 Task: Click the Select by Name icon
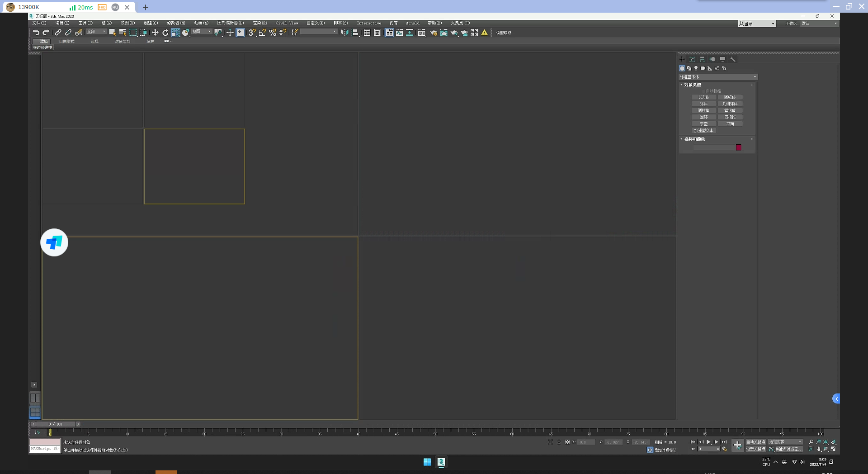[123, 33]
